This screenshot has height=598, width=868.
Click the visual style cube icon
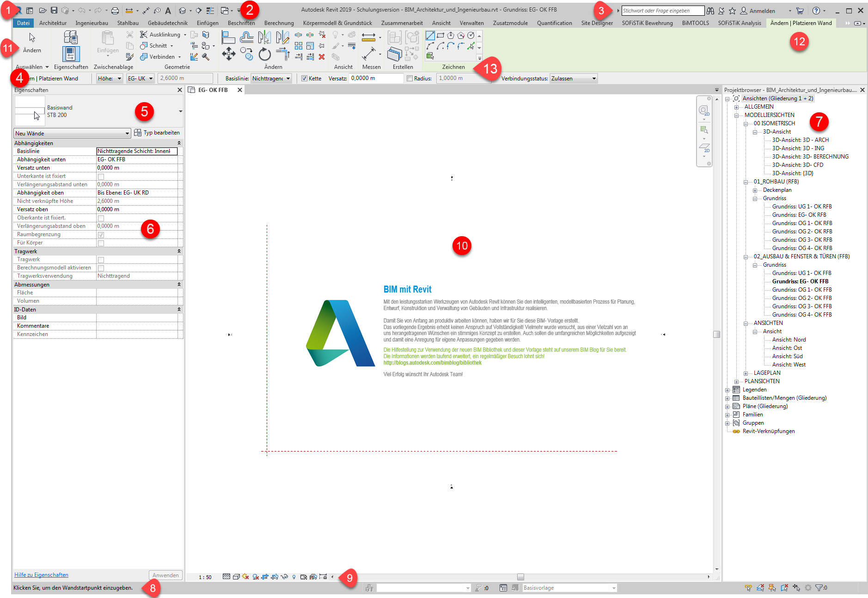(x=236, y=577)
